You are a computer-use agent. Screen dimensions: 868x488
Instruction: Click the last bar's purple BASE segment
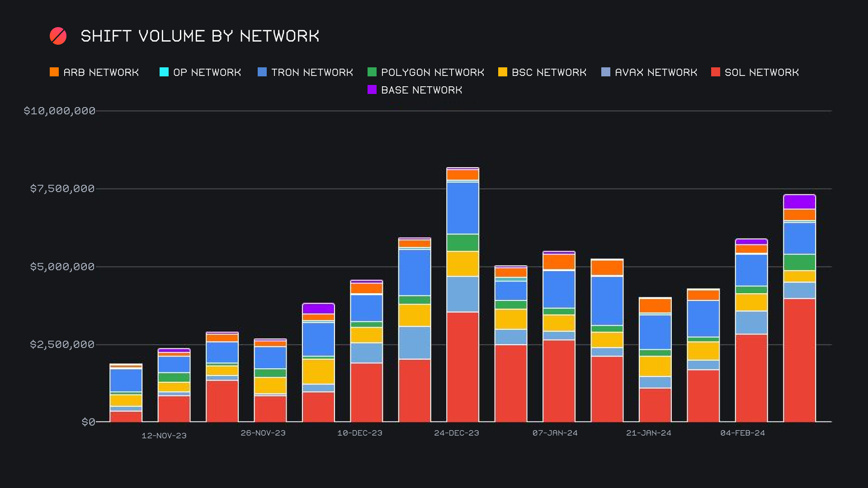[x=799, y=202]
